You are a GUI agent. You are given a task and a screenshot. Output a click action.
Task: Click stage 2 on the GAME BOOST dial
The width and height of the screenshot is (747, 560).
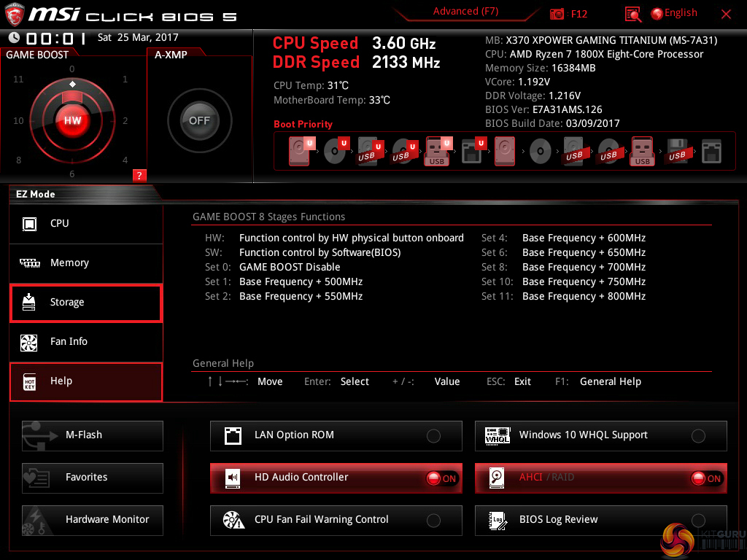(x=125, y=121)
